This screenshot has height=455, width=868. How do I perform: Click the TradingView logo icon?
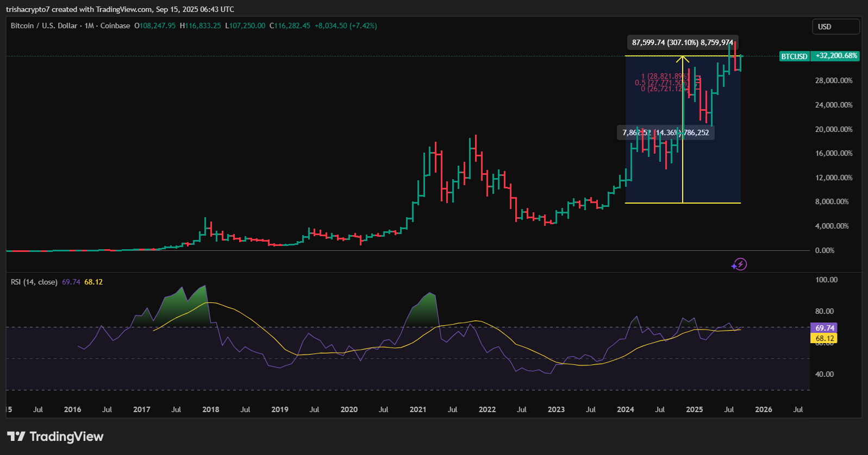click(x=16, y=437)
